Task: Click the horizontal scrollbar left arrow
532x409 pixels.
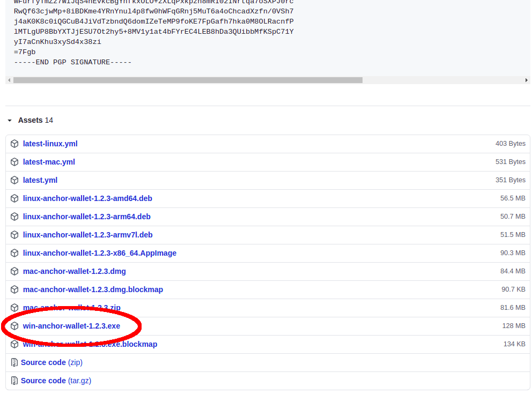Action: click(x=9, y=80)
